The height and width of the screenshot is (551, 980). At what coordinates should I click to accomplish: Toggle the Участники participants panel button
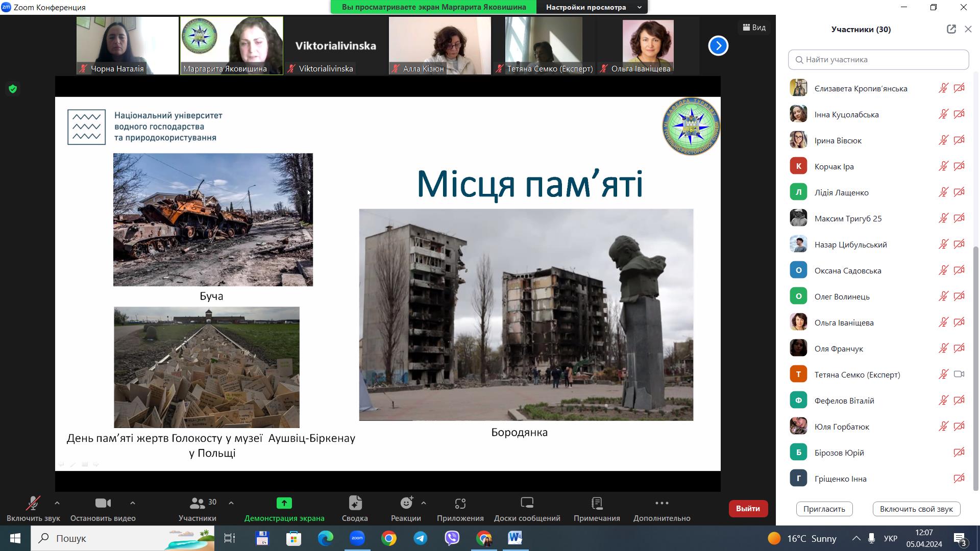point(198,504)
